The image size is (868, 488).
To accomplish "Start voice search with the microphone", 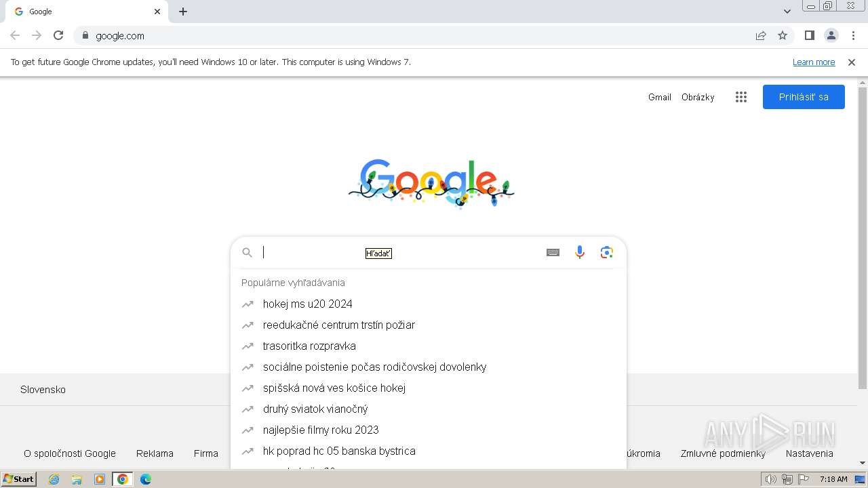I will (580, 253).
